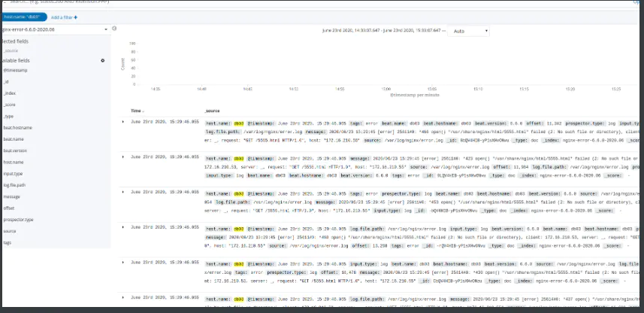Expand the log row containing "437 open()"
644x313 pixels.
tap(122, 297)
